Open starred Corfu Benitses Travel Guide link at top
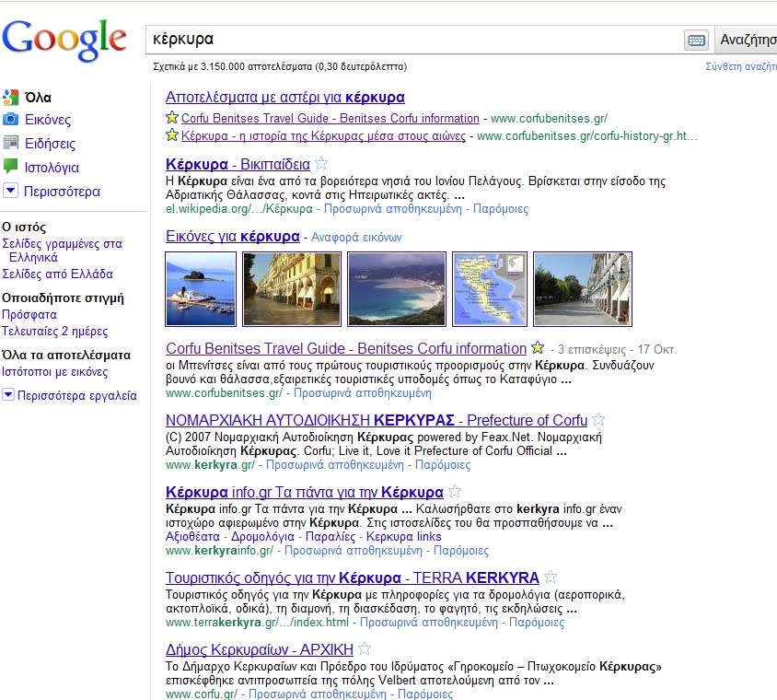This screenshot has width=777, height=700. click(x=331, y=119)
